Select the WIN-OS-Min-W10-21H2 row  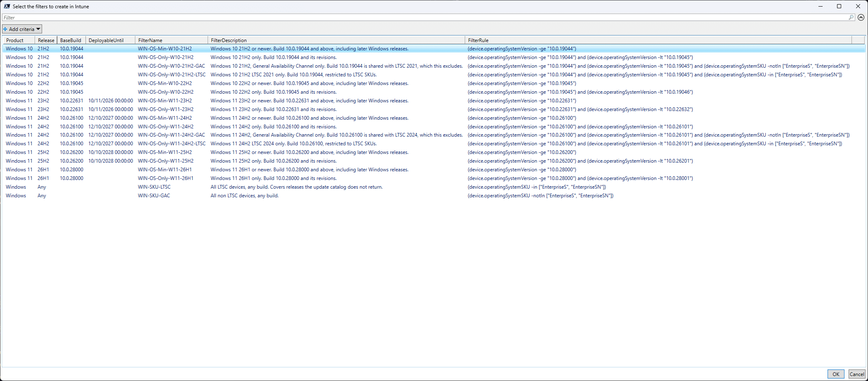tap(433, 49)
